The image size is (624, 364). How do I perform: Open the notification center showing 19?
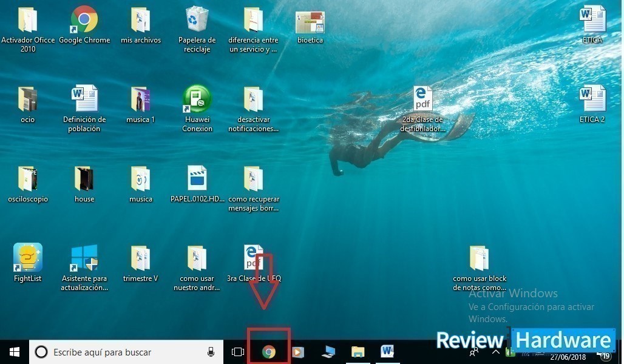605,355
